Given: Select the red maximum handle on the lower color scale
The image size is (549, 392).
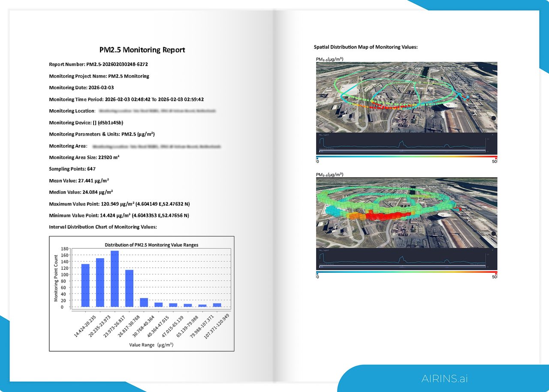Looking at the screenshot, I should coord(496,273).
